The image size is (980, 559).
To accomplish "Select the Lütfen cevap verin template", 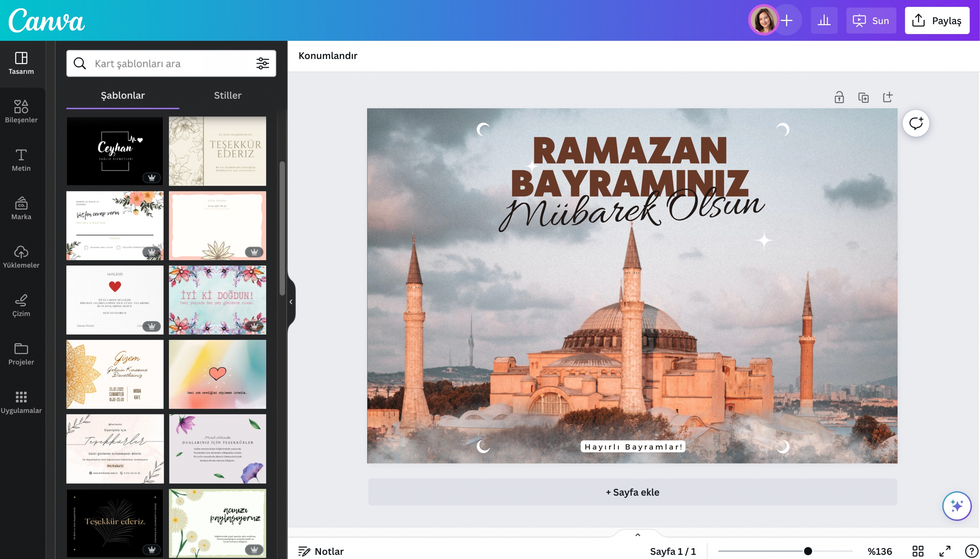I will (x=115, y=226).
